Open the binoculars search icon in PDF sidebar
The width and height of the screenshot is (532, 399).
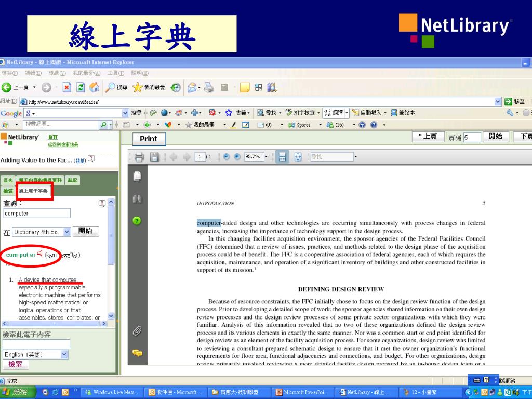(137, 199)
